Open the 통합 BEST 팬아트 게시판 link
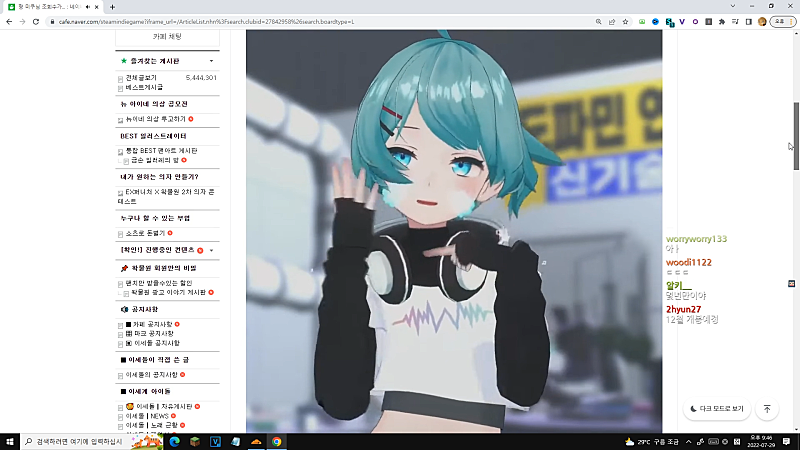The image size is (800, 450). click(x=161, y=151)
